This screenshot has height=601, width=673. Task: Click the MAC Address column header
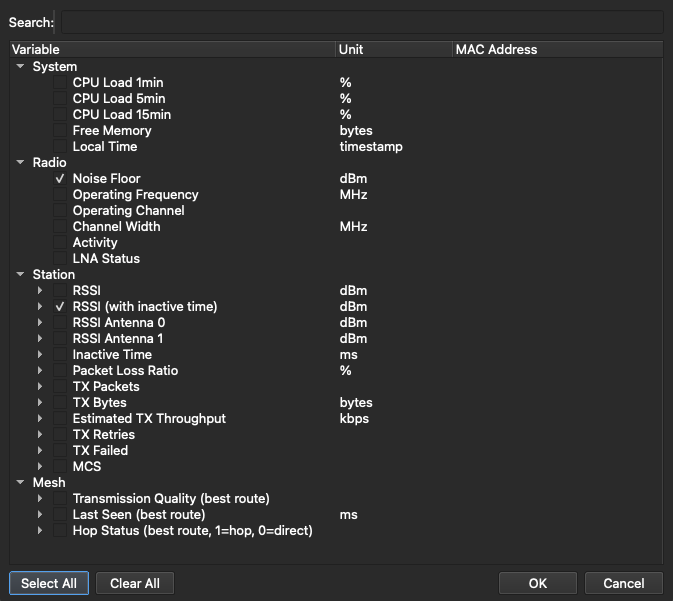[x=555, y=49]
